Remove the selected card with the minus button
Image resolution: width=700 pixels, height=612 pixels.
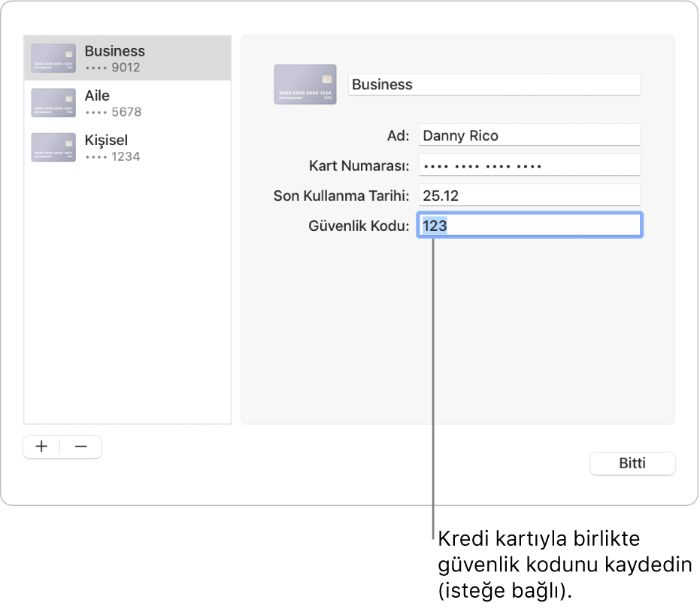coord(81,447)
